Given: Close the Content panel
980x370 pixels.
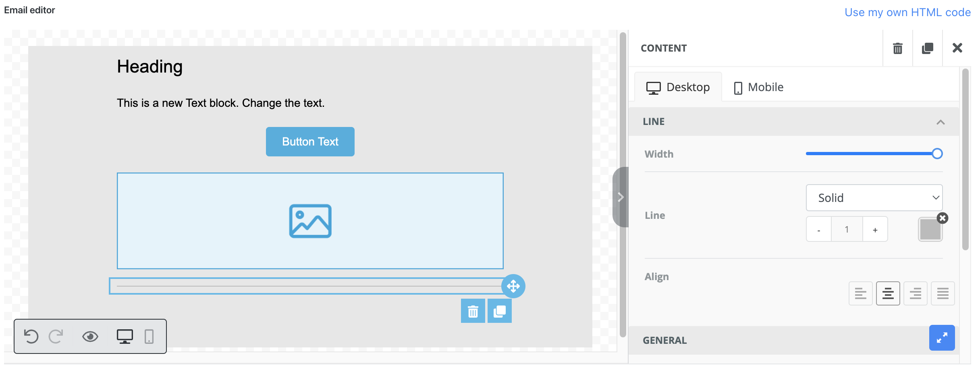Looking at the screenshot, I should 957,48.
